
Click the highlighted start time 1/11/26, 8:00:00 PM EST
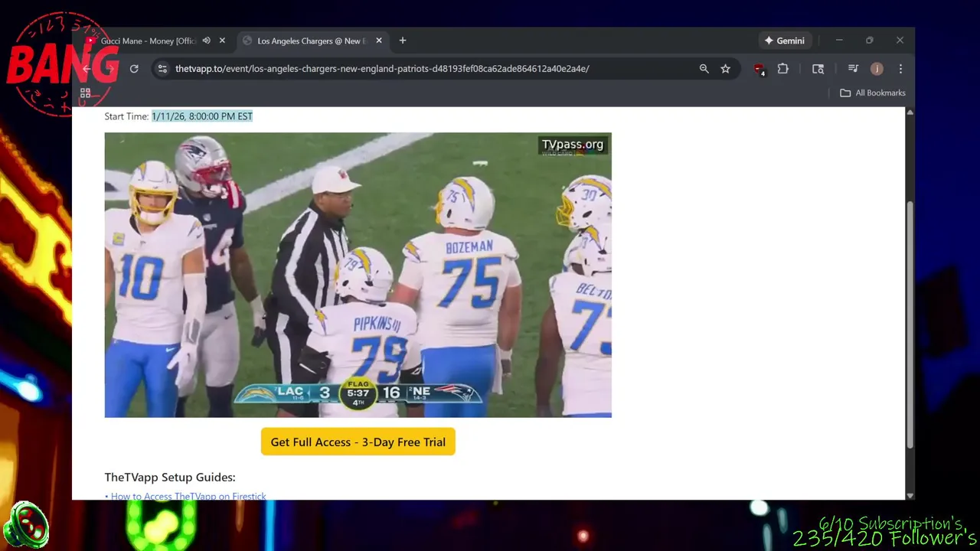(202, 116)
